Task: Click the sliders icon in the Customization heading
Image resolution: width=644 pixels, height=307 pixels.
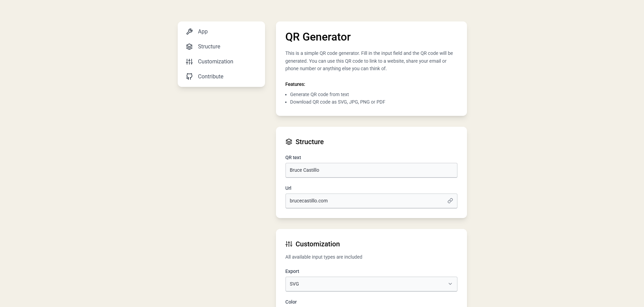Action: (289, 244)
